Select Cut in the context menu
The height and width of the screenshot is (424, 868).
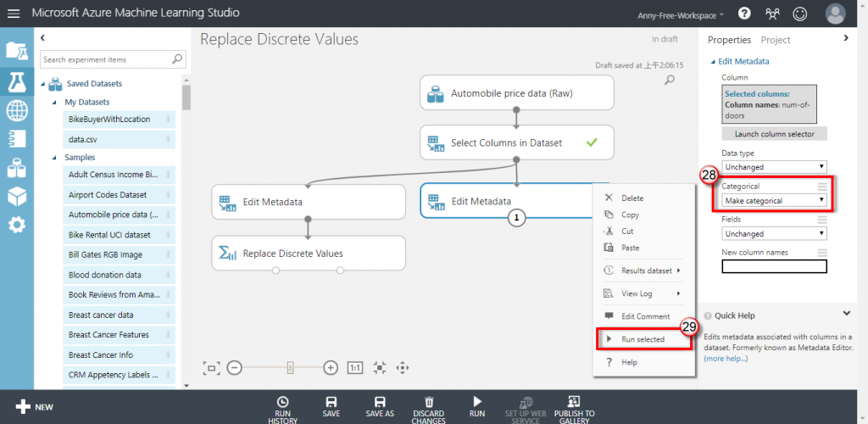(x=627, y=232)
